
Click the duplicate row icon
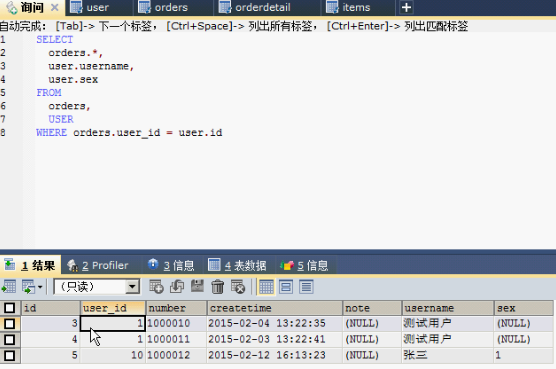coord(177,287)
